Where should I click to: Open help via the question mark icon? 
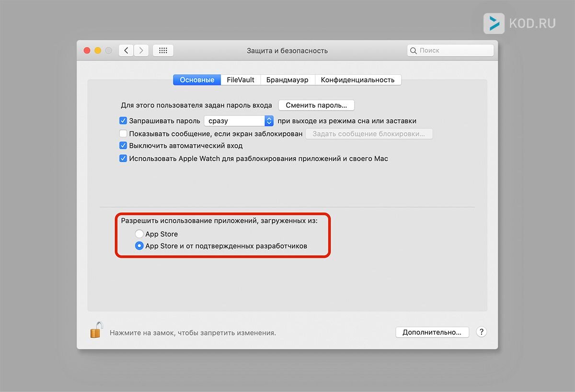481,331
